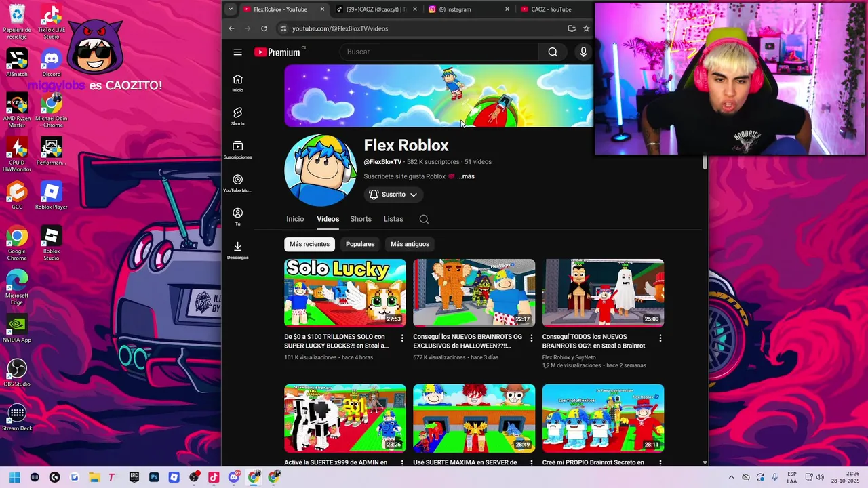The width and height of the screenshot is (868, 488).
Task: Open YouTube Music in the sidebar
Action: [237, 184]
